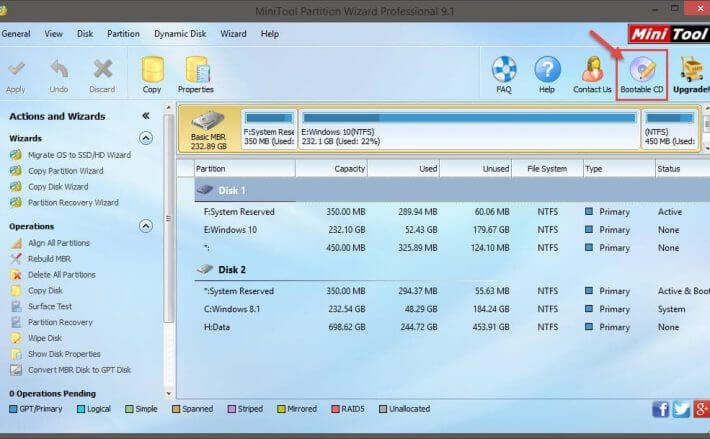The height and width of the screenshot is (439, 710).
Task: Open Show Disk Properties
Action: tap(64, 354)
